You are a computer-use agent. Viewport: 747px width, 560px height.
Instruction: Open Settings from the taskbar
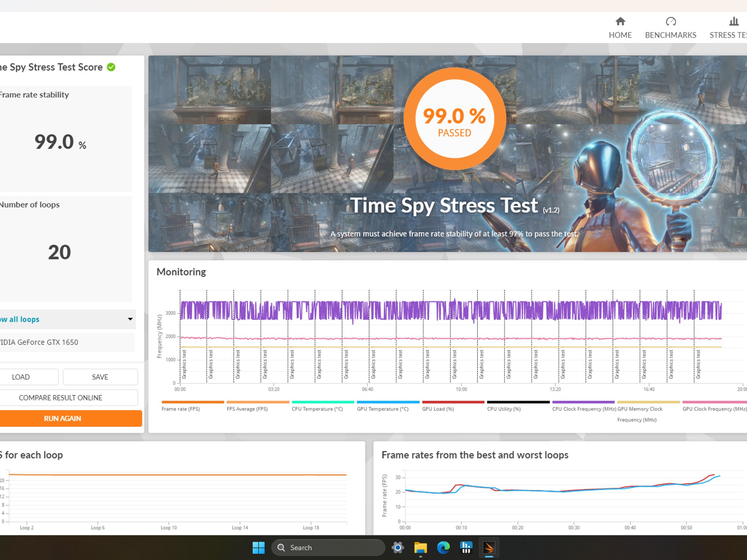[x=398, y=548]
